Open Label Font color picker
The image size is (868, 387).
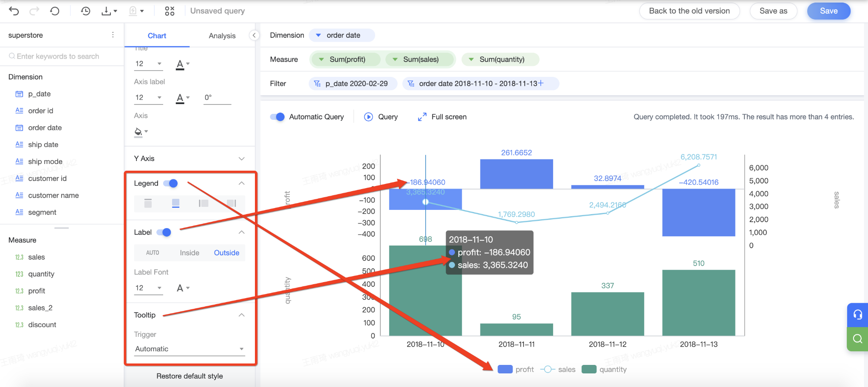(183, 288)
